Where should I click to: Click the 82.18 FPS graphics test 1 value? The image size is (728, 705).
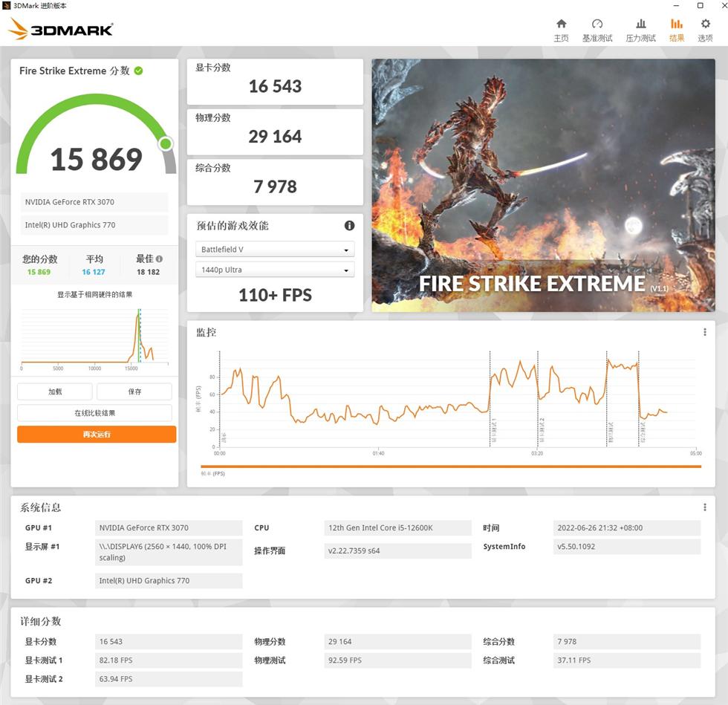[169, 660]
